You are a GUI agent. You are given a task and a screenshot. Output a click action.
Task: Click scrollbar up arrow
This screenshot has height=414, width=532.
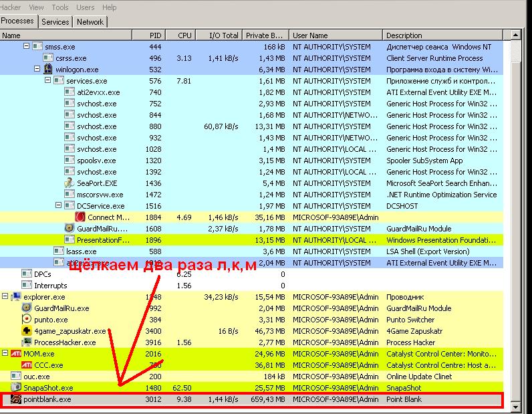515,35
